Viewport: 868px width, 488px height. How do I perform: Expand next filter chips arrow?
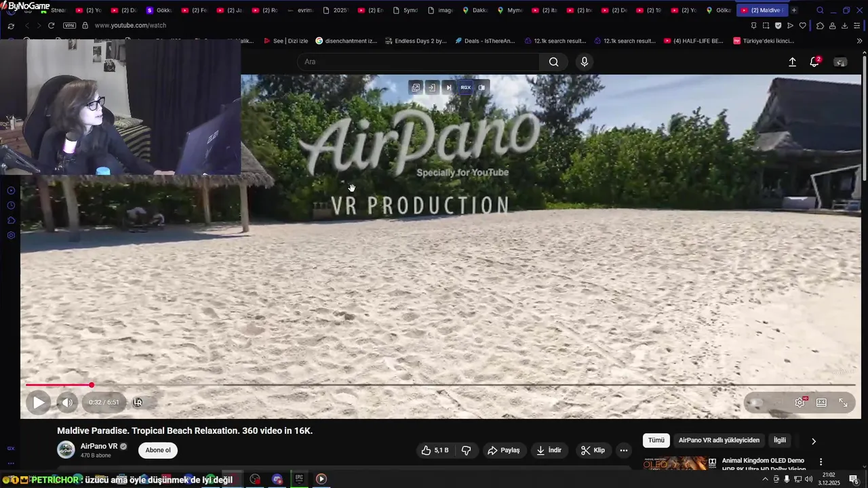814,441
